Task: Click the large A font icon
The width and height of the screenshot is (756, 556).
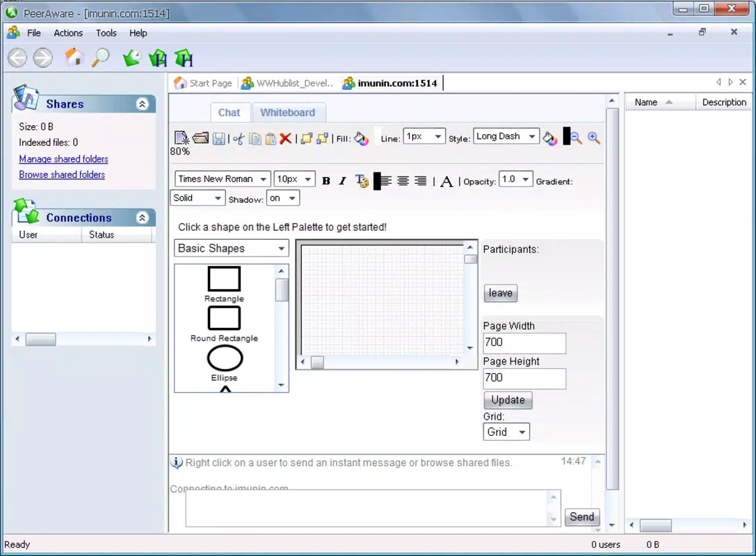Action: [447, 181]
